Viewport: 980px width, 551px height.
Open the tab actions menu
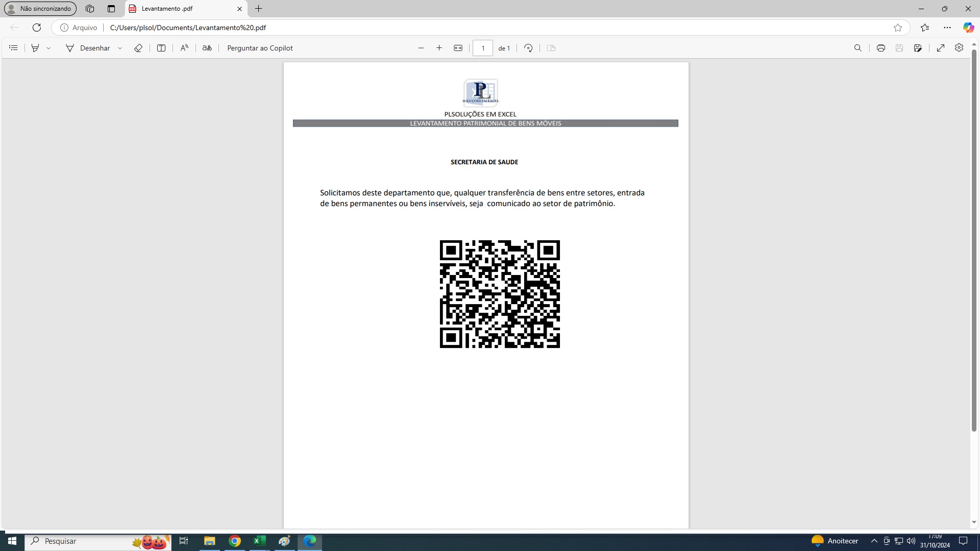point(111,9)
